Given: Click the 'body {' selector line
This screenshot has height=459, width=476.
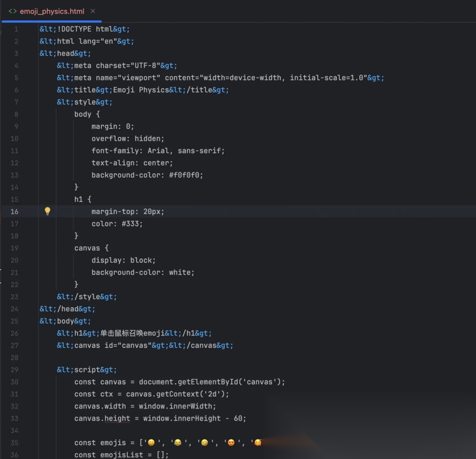Looking at the screenshot, I should [x=87, y=114].
